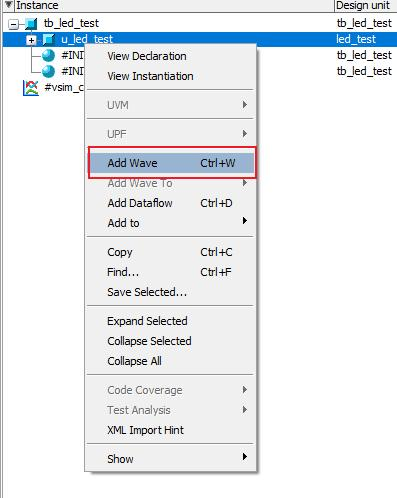This screenshot has width=397, height=498.
Task: Expand the u_led_test tree node
Action: pos(31,40)
